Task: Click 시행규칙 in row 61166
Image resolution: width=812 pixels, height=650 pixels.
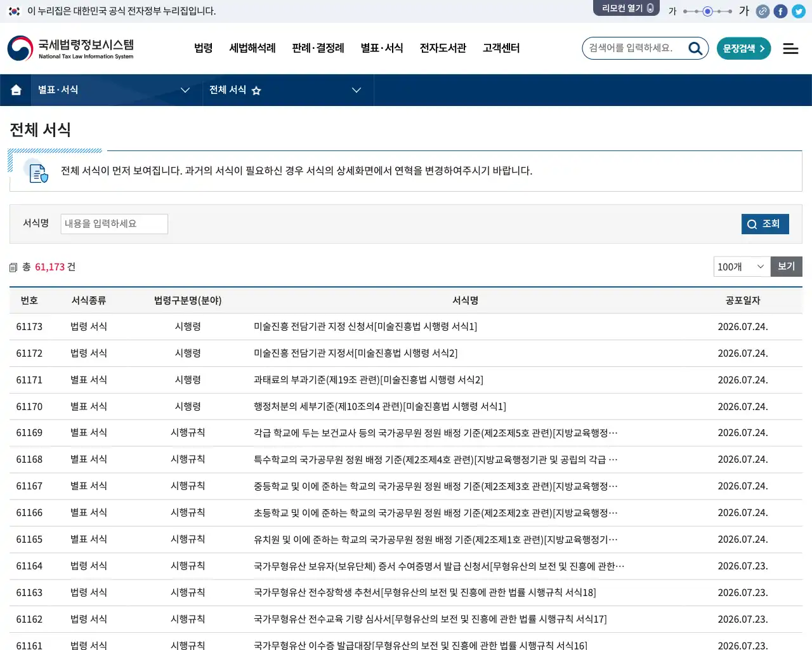Action: click(x=188, y=513)
